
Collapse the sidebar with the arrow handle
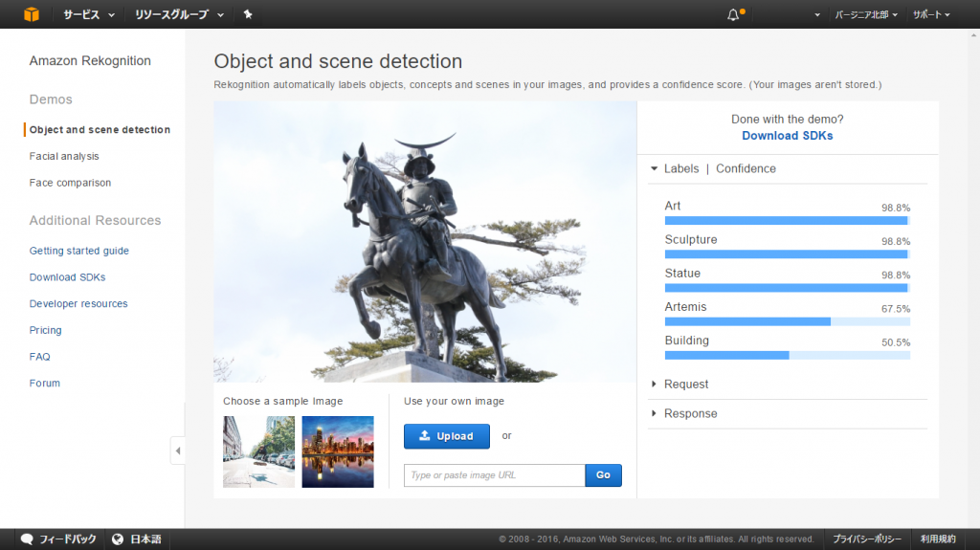(177, 451)
